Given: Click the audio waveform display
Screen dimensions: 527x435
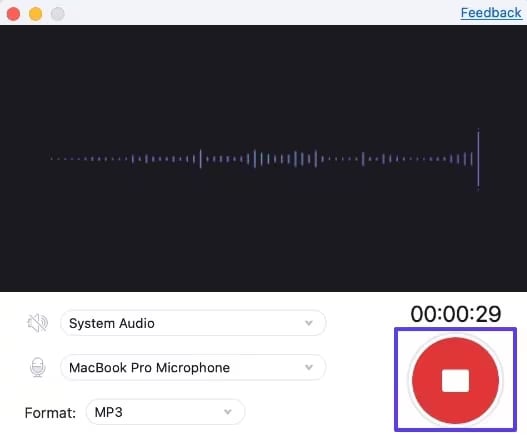Looking at the screenshot, I should (264, 158).
